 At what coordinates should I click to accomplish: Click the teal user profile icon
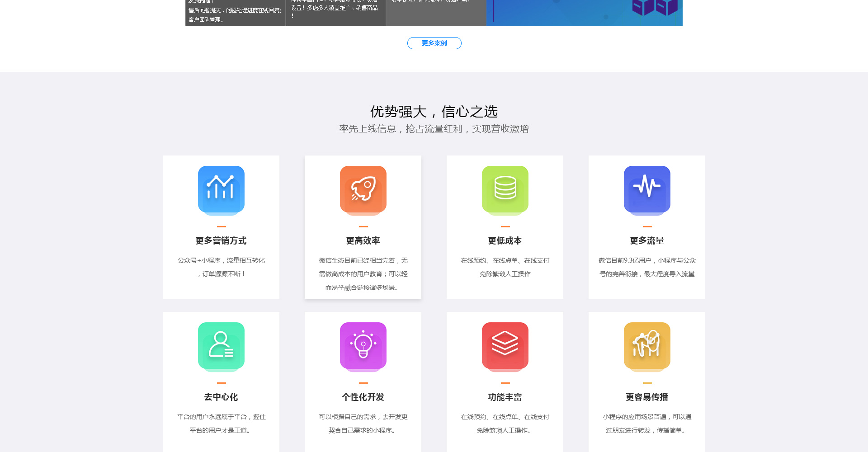pyautogui.click(x=221, y=346)
